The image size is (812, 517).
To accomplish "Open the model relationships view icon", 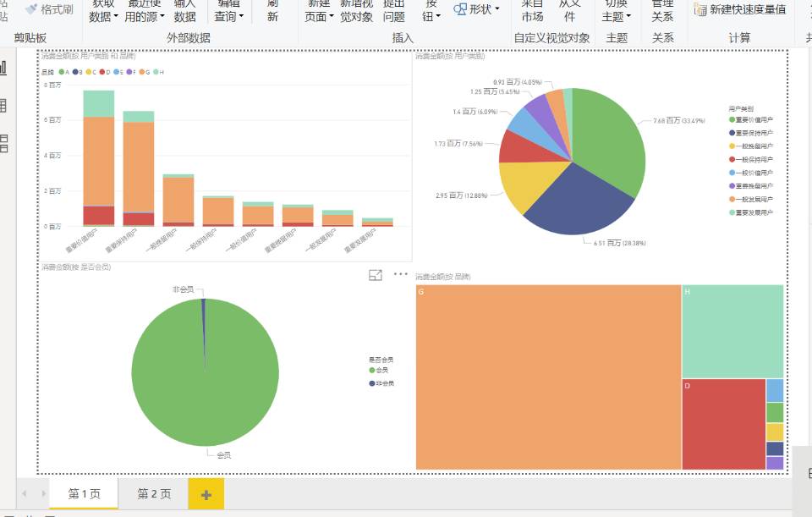I will 3,144.
